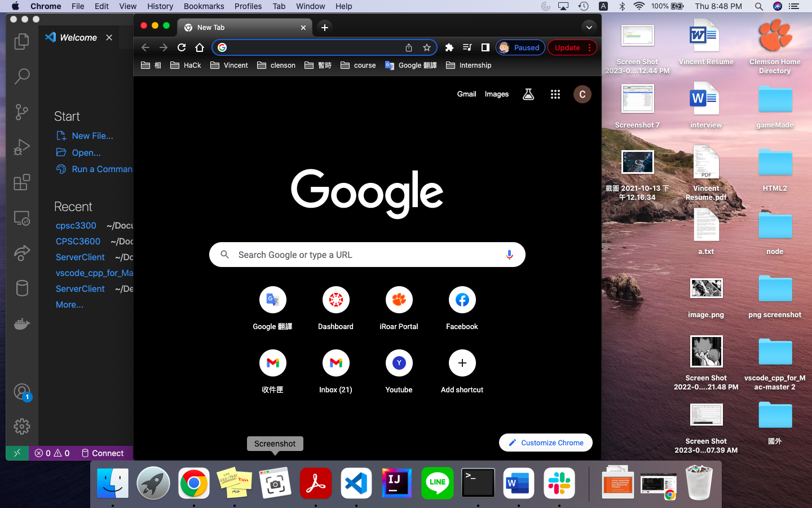Open the Extensions view in VS Code
The width and height of the screenshot is (812, 508).
point(21,182)
